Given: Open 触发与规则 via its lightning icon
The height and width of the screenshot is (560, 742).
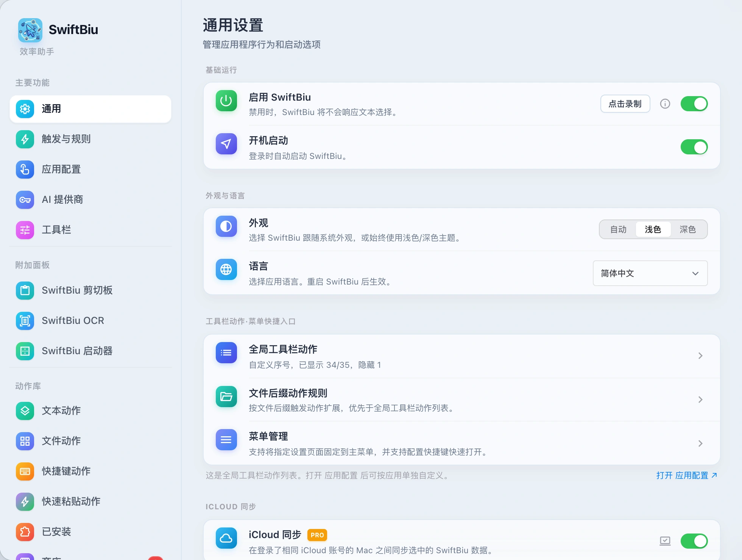Looking at the screenshot, I should point(25,139).
